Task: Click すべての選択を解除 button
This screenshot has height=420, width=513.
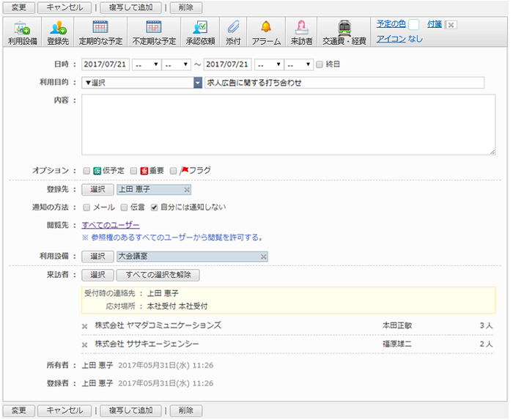Action: click(x=158, y=275)
